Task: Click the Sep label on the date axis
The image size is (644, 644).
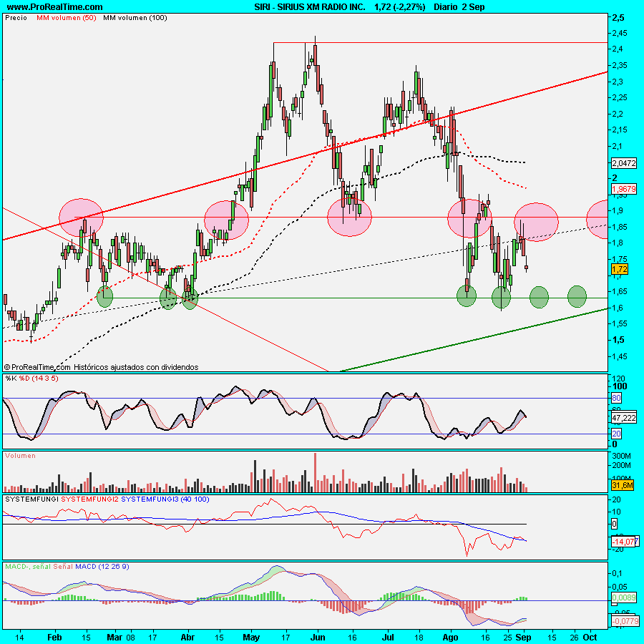Action: click(523, 638)
